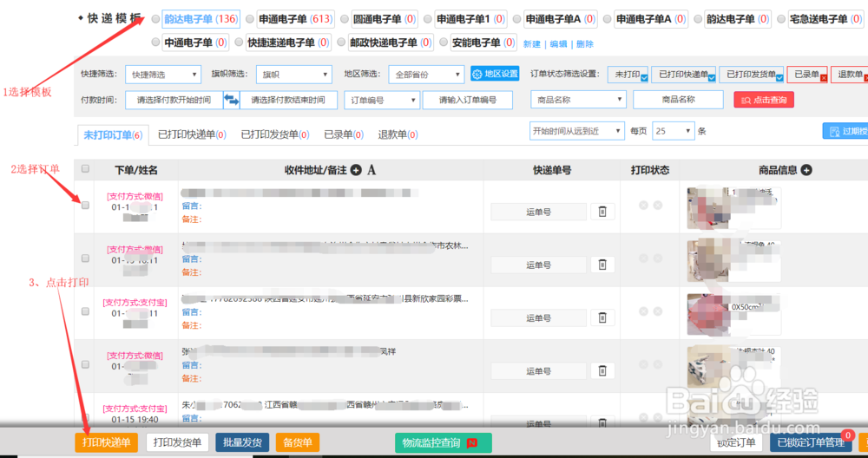Toggle 已录单 order status filter
The width and height of the screenshot is (868, 458).
coord(807,74)
